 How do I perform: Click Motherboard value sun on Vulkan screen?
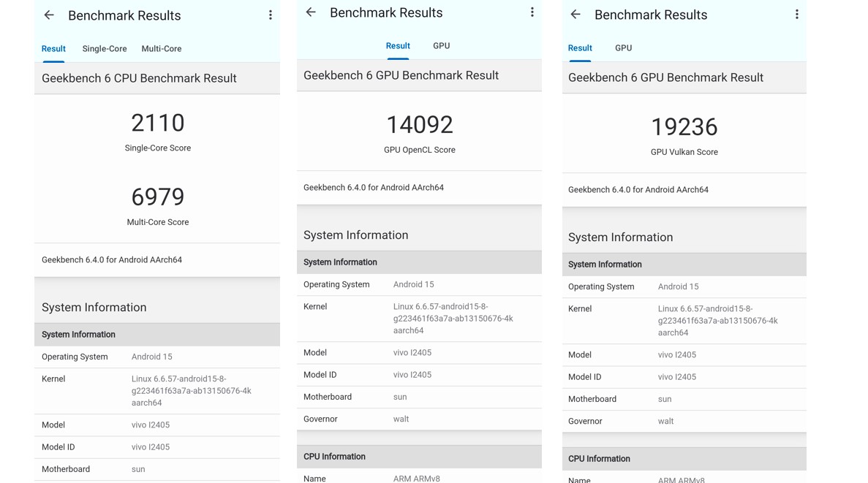pyautogui.click(x=665, y=399)
